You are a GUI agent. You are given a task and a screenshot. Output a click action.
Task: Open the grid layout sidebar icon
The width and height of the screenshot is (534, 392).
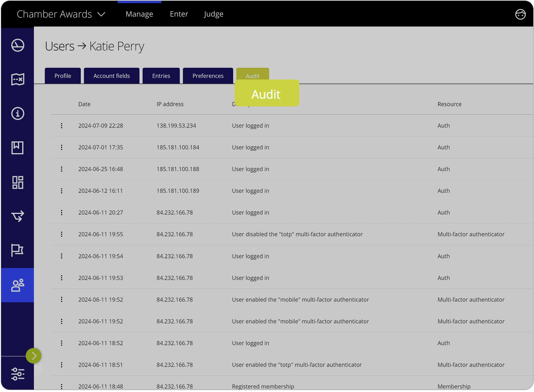pos(18,182)
